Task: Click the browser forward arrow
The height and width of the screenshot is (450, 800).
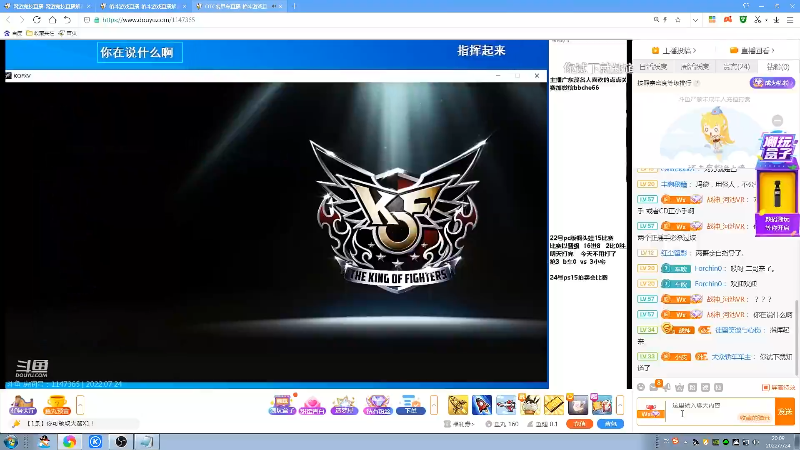Action: 21,19
